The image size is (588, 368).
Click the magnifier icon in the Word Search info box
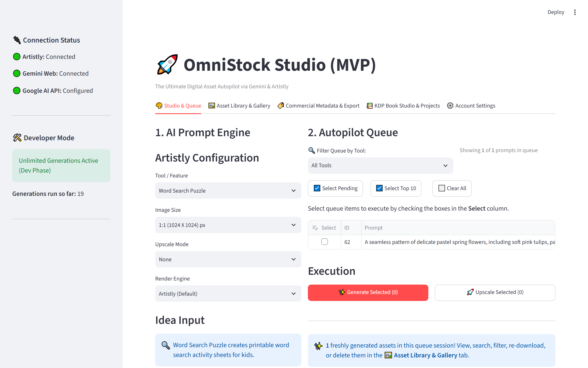coord(166,345)
